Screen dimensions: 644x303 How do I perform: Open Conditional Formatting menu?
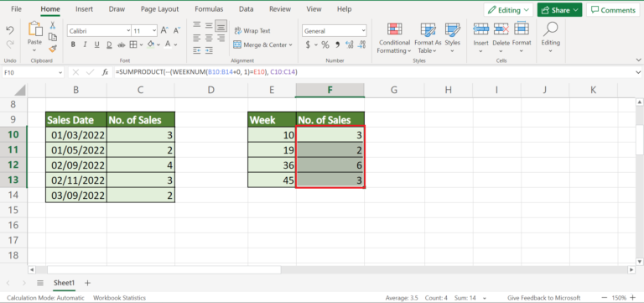pos(394,39)
